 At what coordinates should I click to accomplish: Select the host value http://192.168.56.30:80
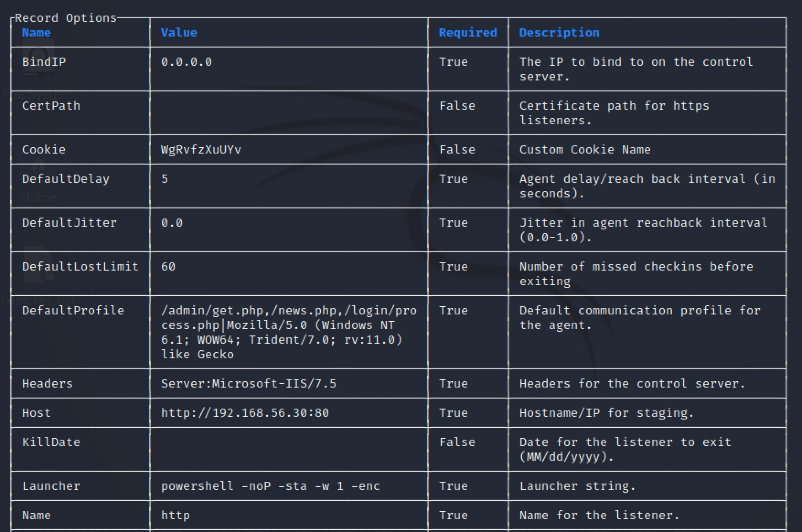pos(245,413)
